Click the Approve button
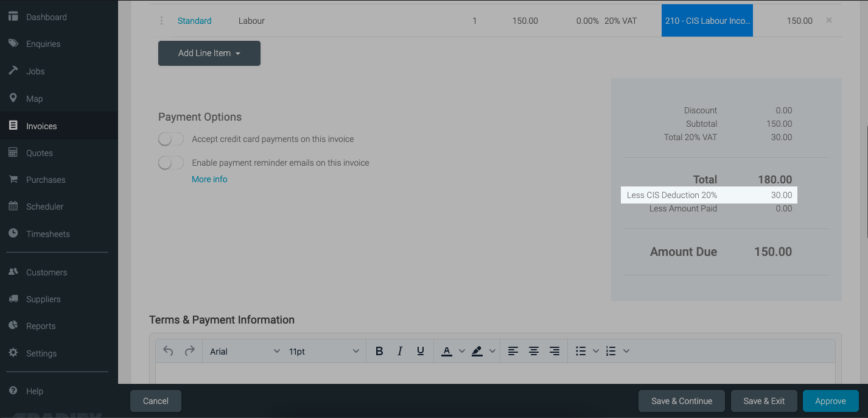The height and width of the screenshot is (418, 868). tap(830, 401)
